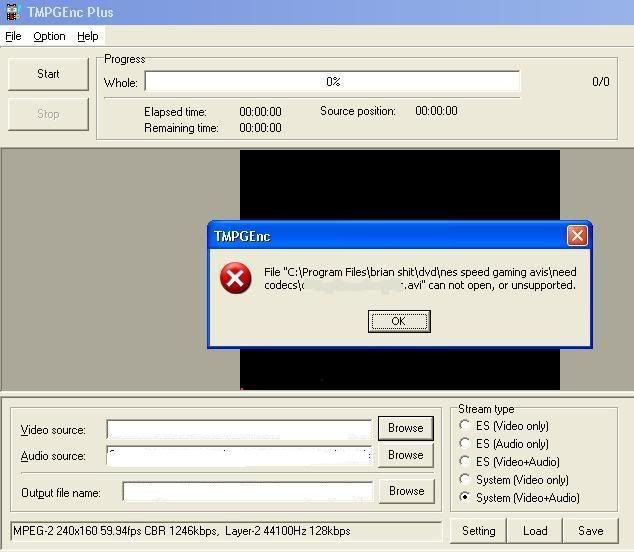
Task: Click the Start encoding button
Action: click(x=48, y=74)
